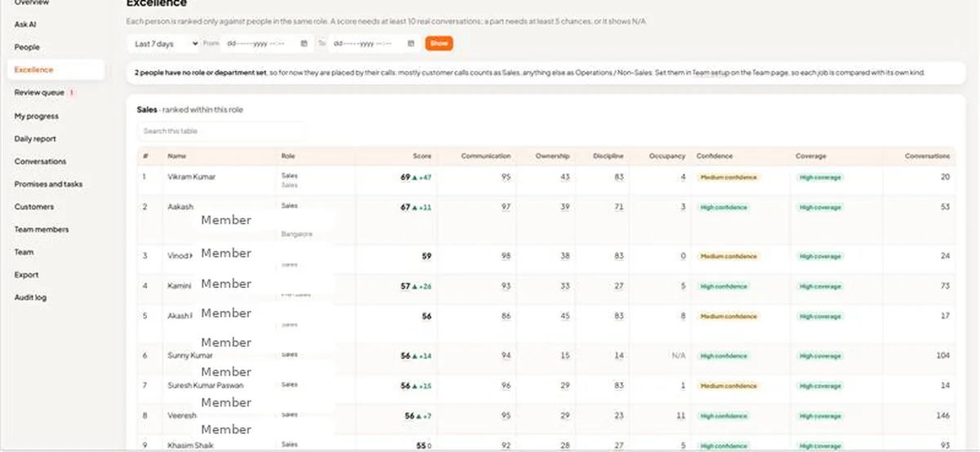Open the People page in the sidebar

point(27,47)
